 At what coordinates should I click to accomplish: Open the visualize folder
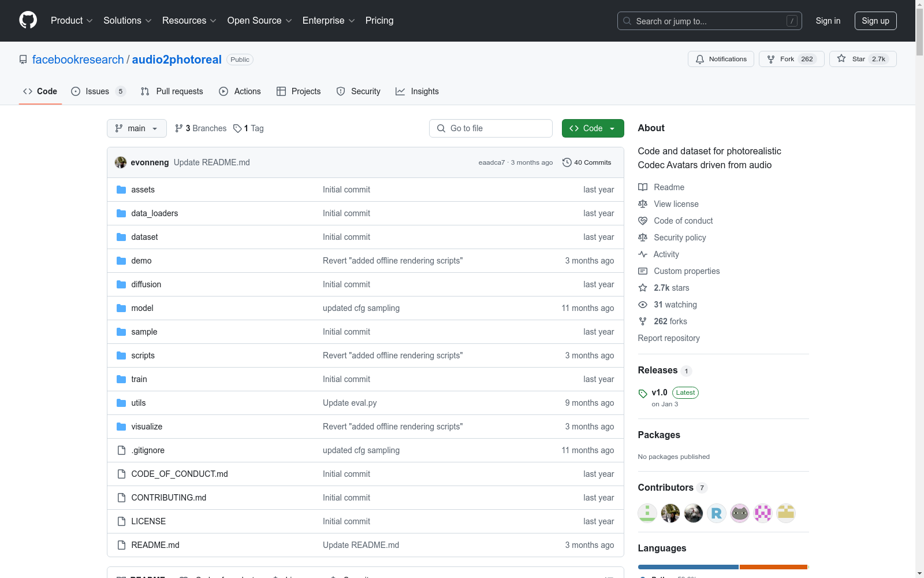pos(147,427)
